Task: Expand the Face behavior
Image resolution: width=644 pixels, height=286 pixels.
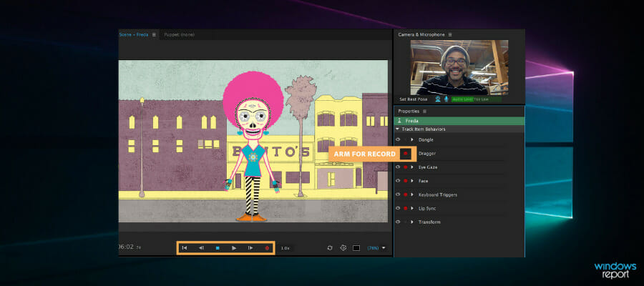Action: pos(412,181)
